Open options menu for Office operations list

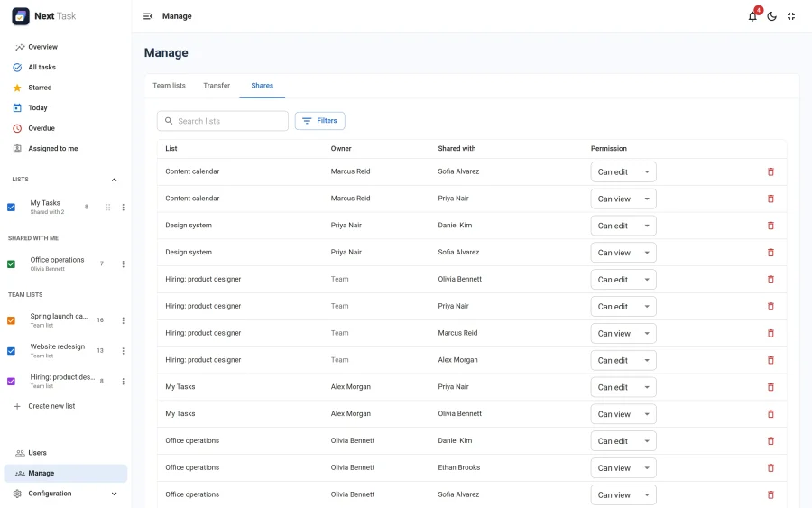coord(124,264)
